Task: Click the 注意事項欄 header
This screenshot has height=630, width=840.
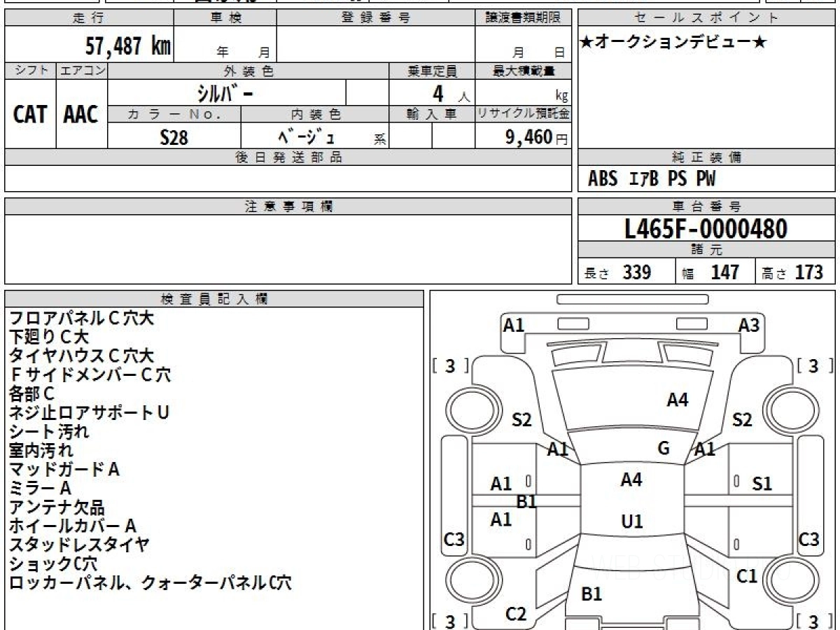Action: tap(288, 206)
